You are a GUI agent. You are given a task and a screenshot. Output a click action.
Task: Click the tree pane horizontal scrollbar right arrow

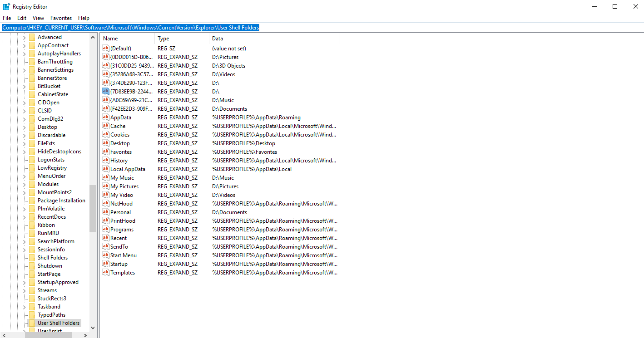coord(86,335)
